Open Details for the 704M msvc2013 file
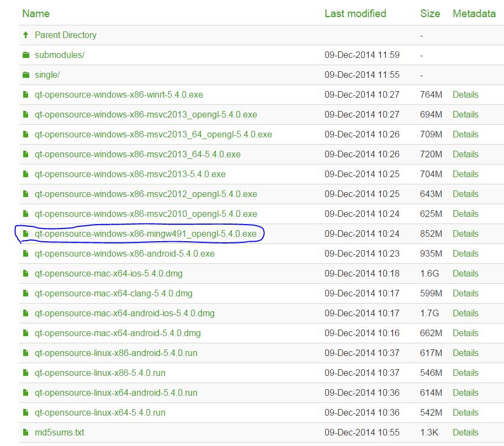This screenshot has width=504, height=446. pyautogui.click(x=465, y=174)
